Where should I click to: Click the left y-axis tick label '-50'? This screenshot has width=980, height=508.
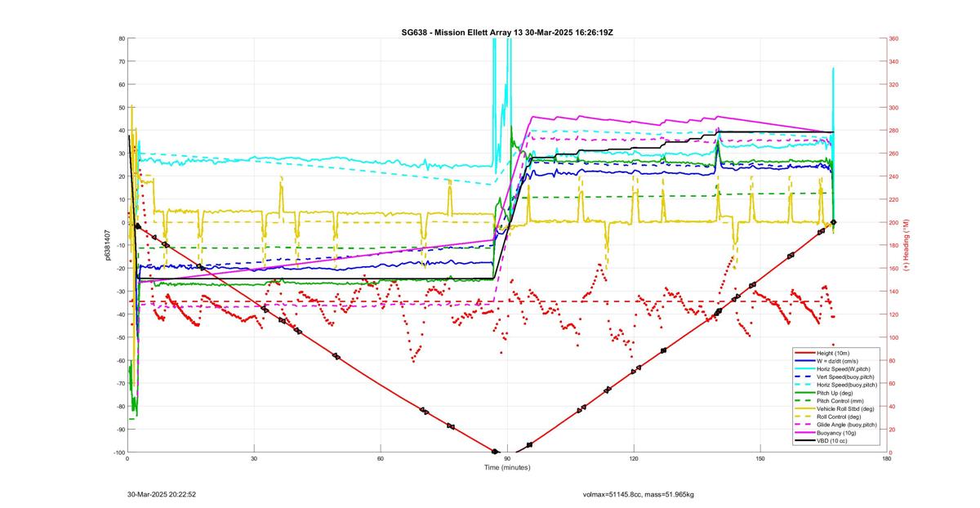tap(120, 337)
